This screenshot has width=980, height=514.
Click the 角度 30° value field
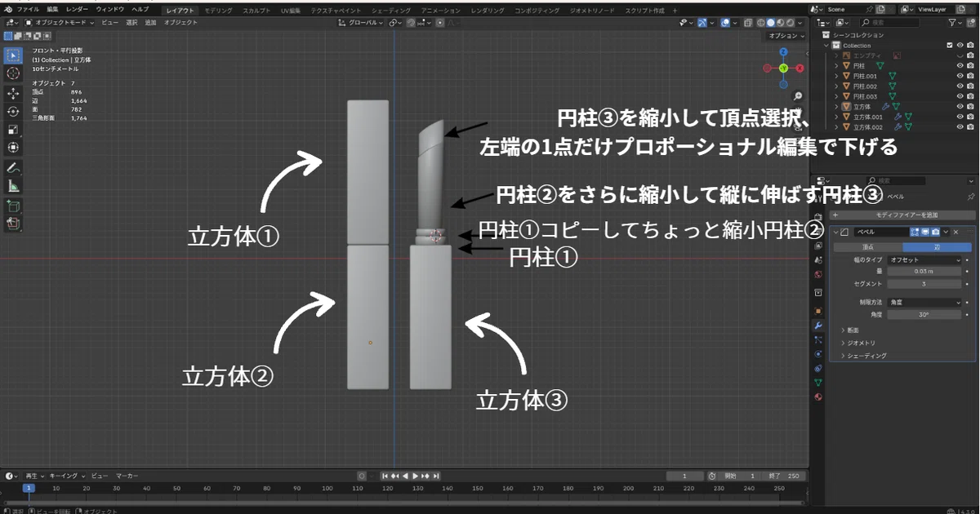coord(925,314)
